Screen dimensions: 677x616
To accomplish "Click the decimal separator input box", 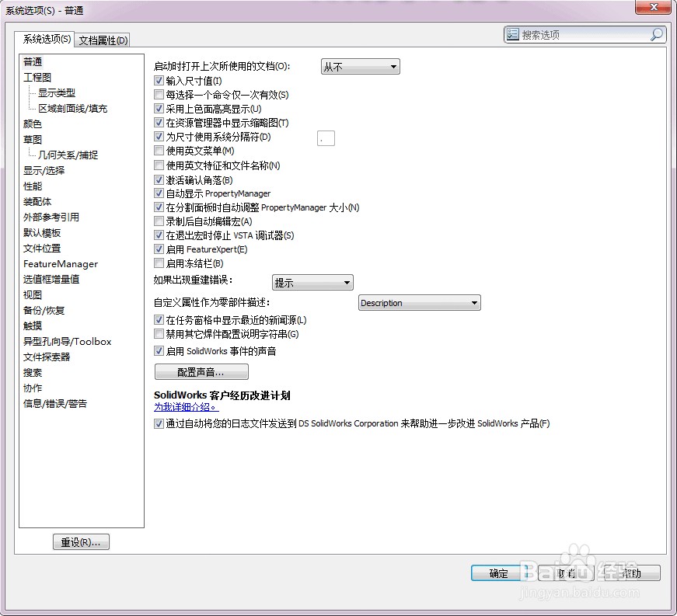I will click(x=326, y=138).
